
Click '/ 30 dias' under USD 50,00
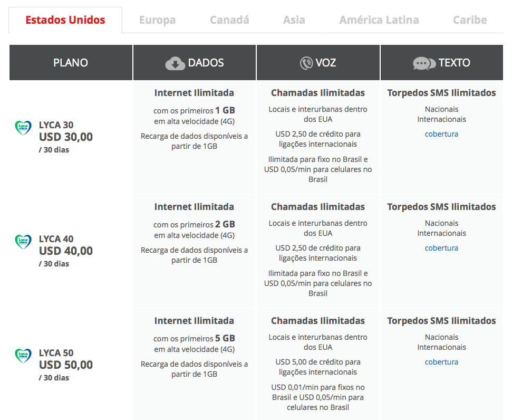point(54,378)
